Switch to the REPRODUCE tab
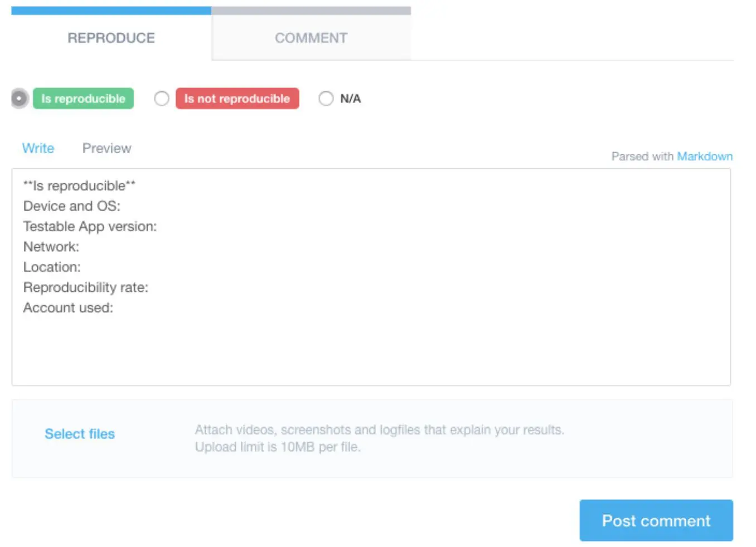The height and width of the screenshot is (547, 756). click(111, 37)
